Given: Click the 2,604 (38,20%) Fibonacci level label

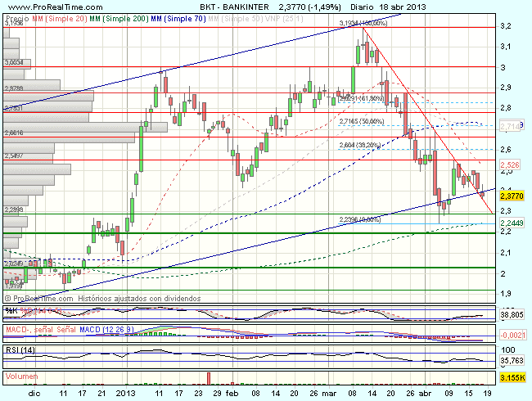Looking at the screenshot, I should [359, 144].
